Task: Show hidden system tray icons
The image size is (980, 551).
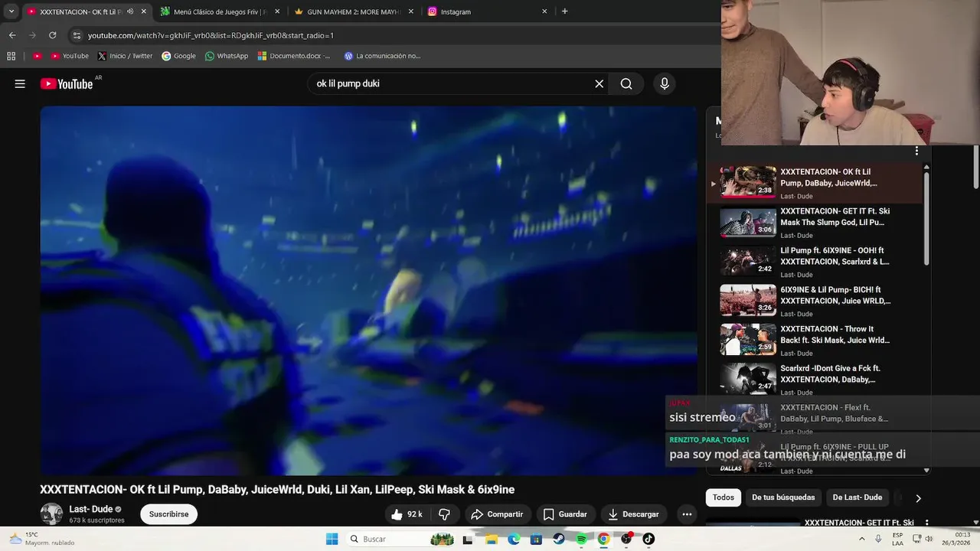Action: (861, 539)
